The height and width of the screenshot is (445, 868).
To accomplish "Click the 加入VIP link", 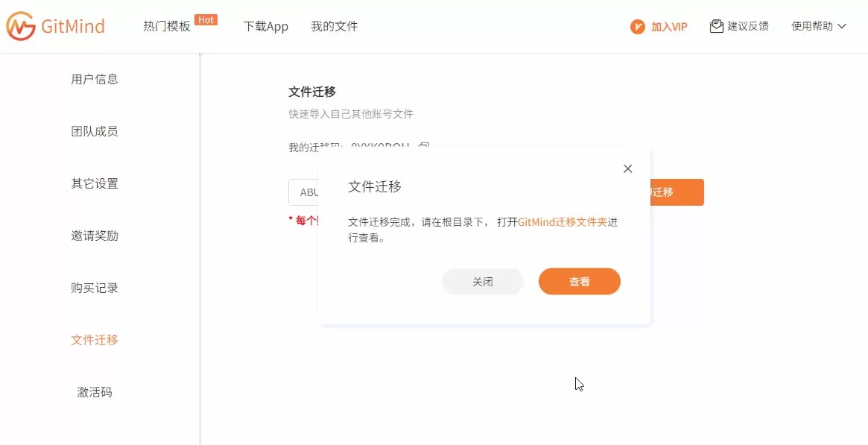I will point(668,27).
